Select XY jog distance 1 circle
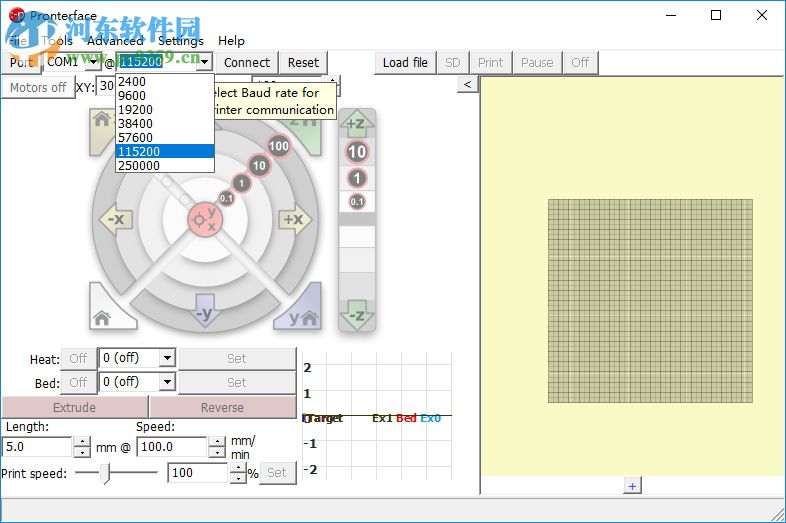 pos(242,183)
